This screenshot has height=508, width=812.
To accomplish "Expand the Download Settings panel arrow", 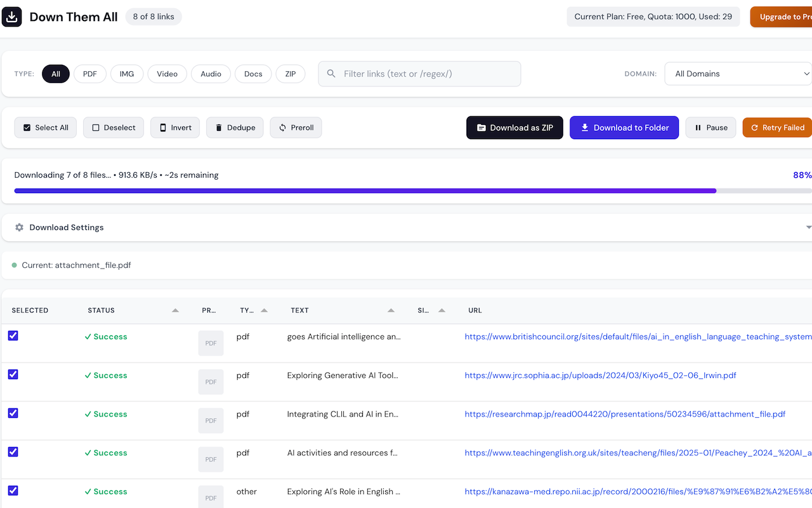I will click(x=808, y=227).
